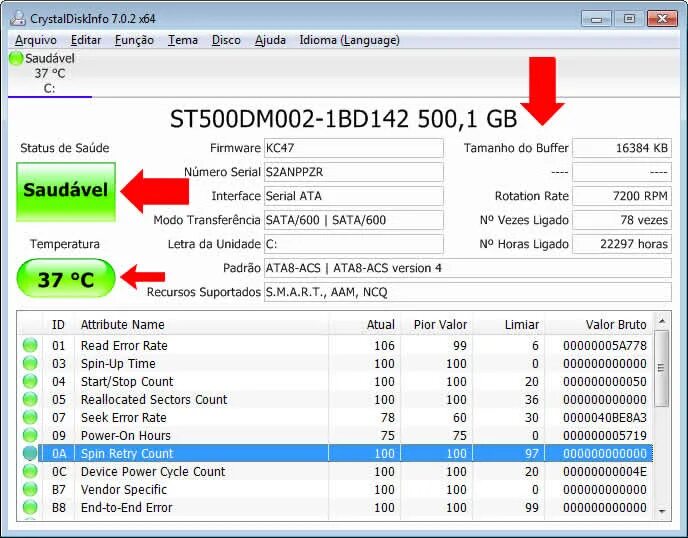
Task: Click the Rotation Rate 7200 RPM field
Action: click(622, 196)
